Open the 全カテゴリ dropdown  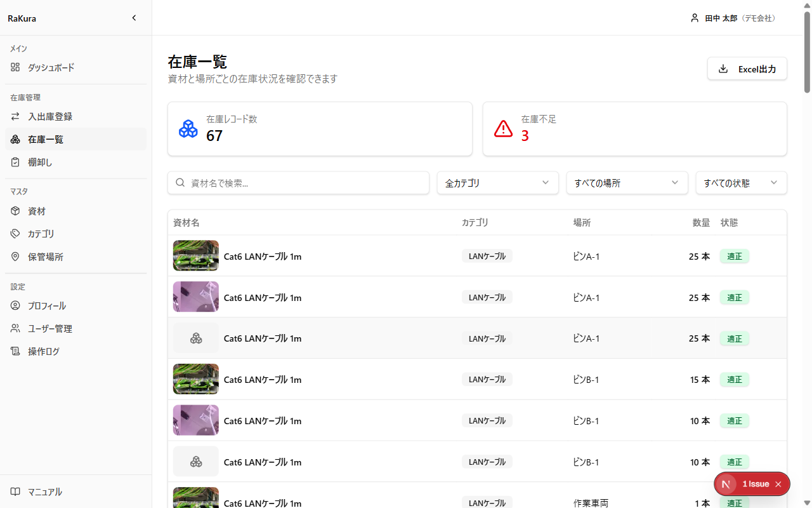[x=497, y=183]
